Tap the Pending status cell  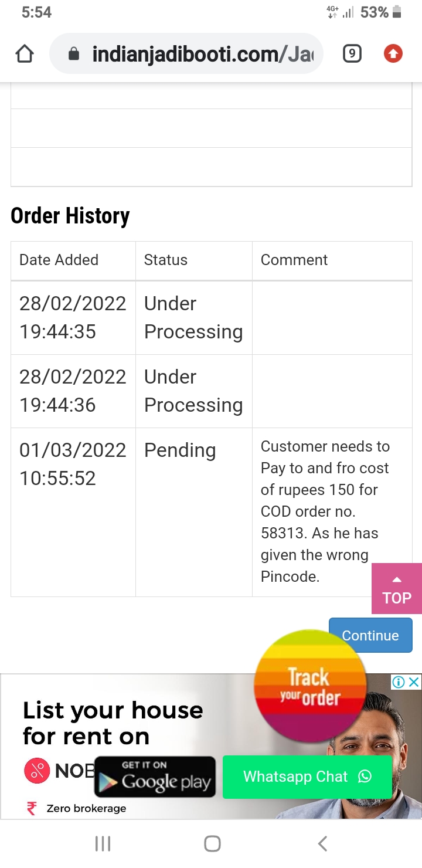[x=180, y=450]
